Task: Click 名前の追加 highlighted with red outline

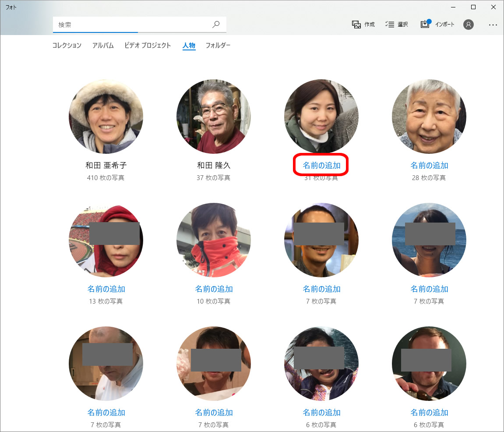Action: click(321, 166)
